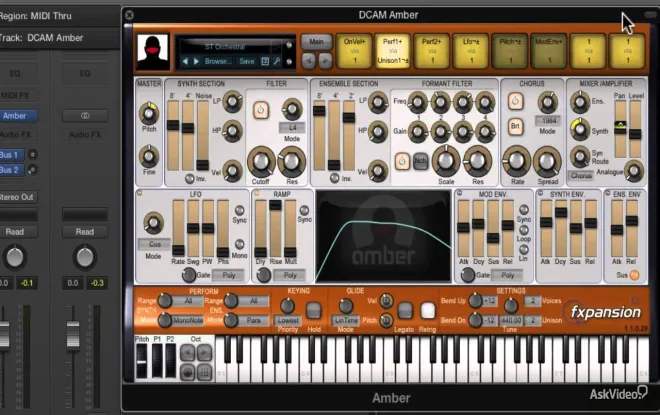Select the Pitch± modulation slot
This screenshot has height=415, width=660.
coord(510,51)
